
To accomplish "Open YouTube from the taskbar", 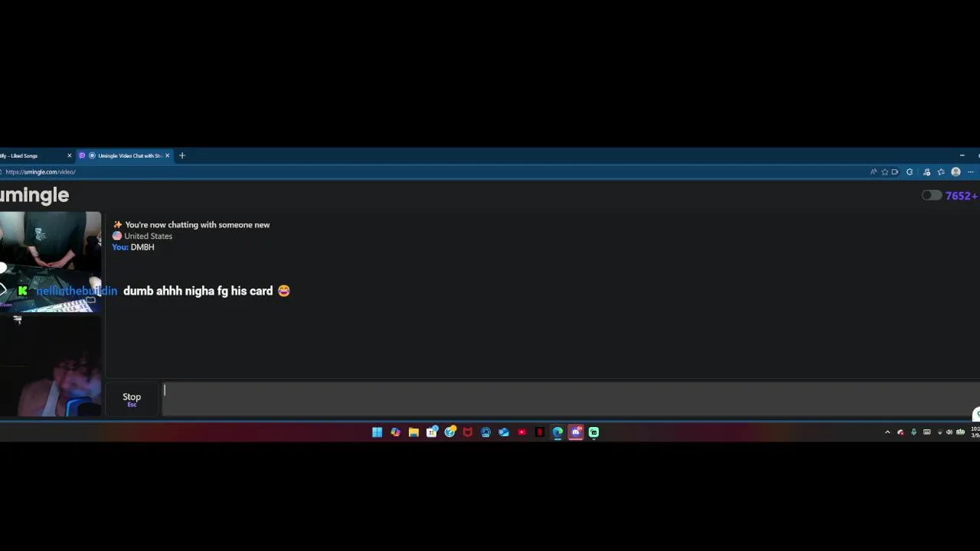I will coord(522,432).
